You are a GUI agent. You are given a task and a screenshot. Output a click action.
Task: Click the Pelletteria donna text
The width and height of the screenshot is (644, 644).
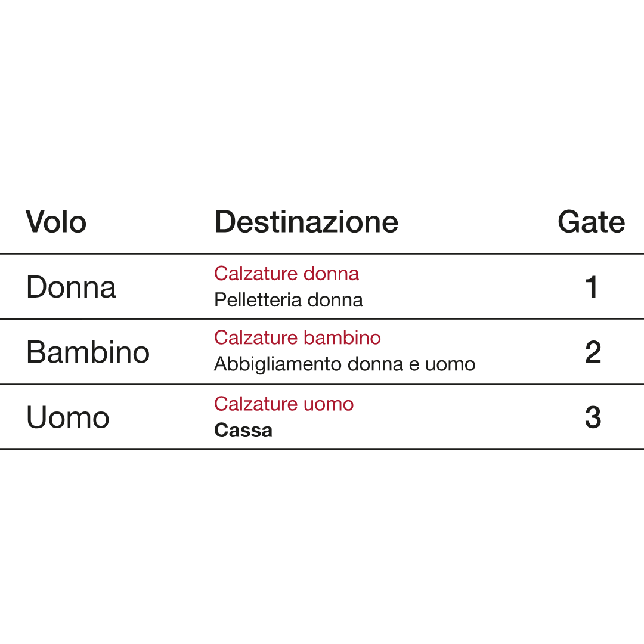coord(288,299)
